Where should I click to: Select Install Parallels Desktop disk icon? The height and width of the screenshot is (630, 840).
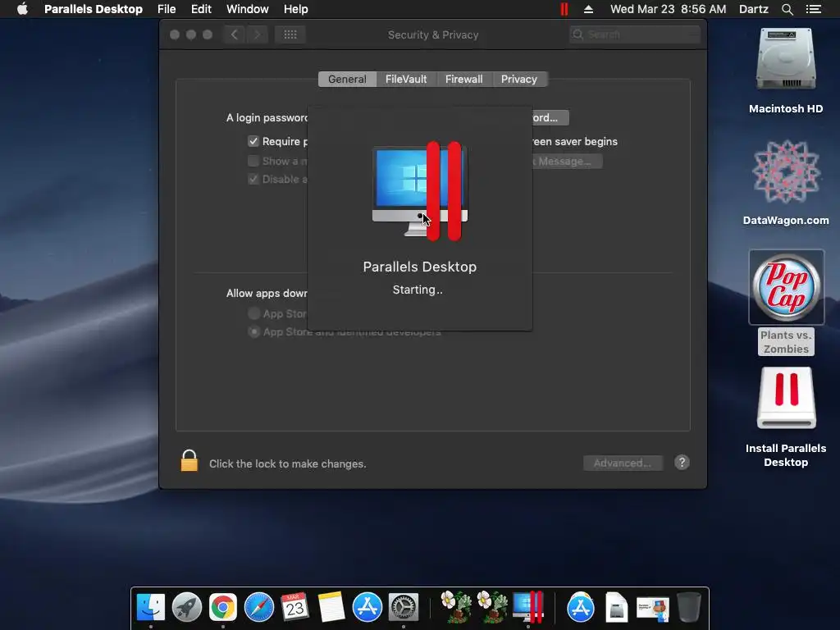[x=786, y=398]
